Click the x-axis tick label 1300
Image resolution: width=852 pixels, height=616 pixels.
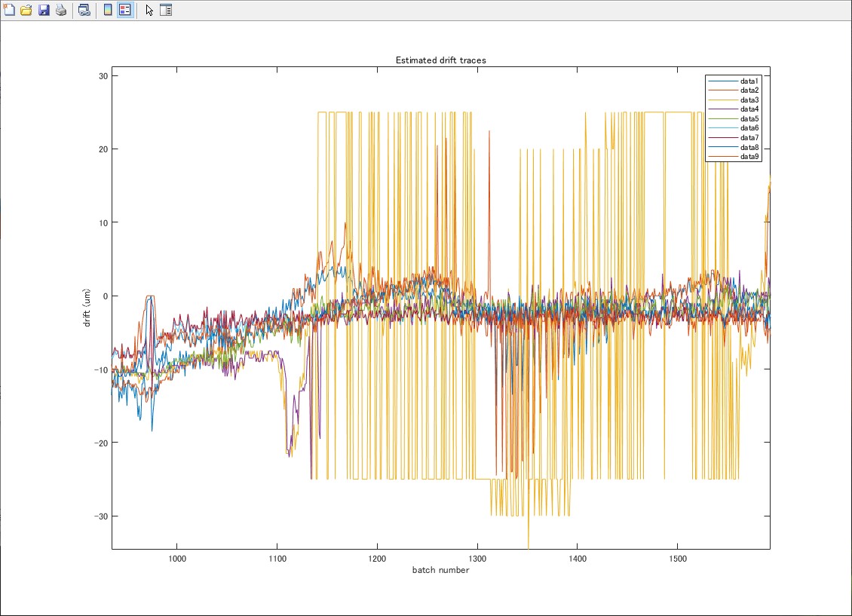coord(477,559)
